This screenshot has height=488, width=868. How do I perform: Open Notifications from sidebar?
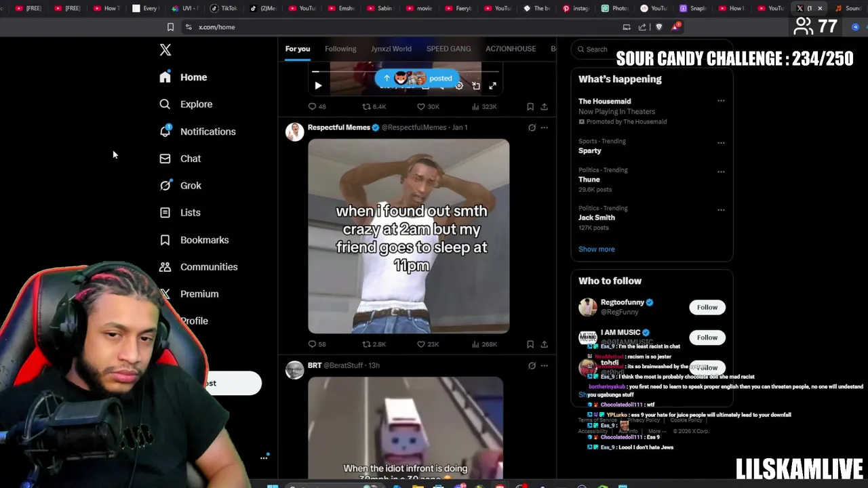(197, 131)
